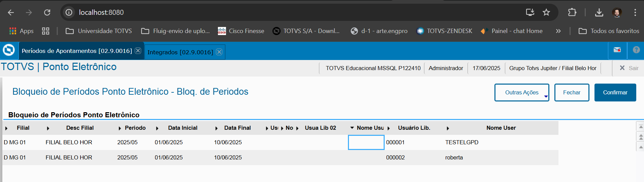Open browser downloads icon
Viewport: 644px width, 182px height.
(599, 12)
